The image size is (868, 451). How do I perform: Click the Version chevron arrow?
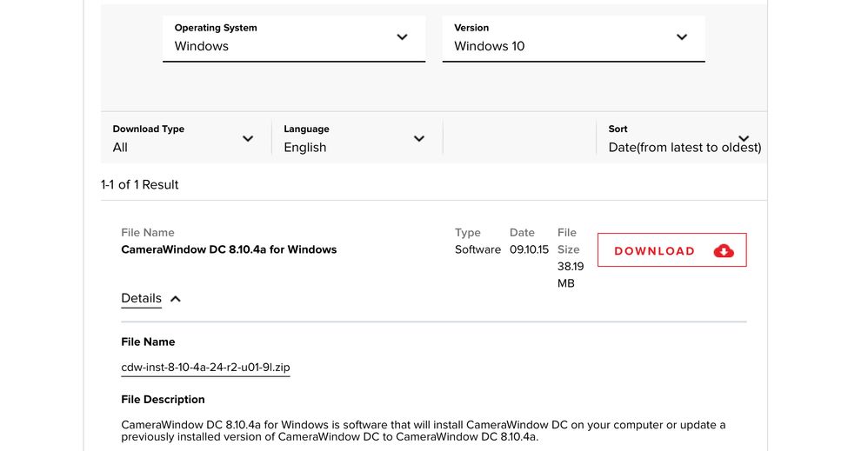coord(682,37)
